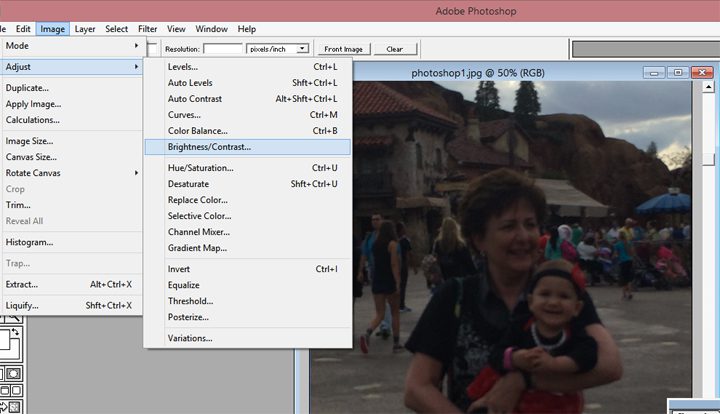This screenshot has width=720, height=414.
Task: Choose Calculations... menu entry
Action: (x=71, y=120)
